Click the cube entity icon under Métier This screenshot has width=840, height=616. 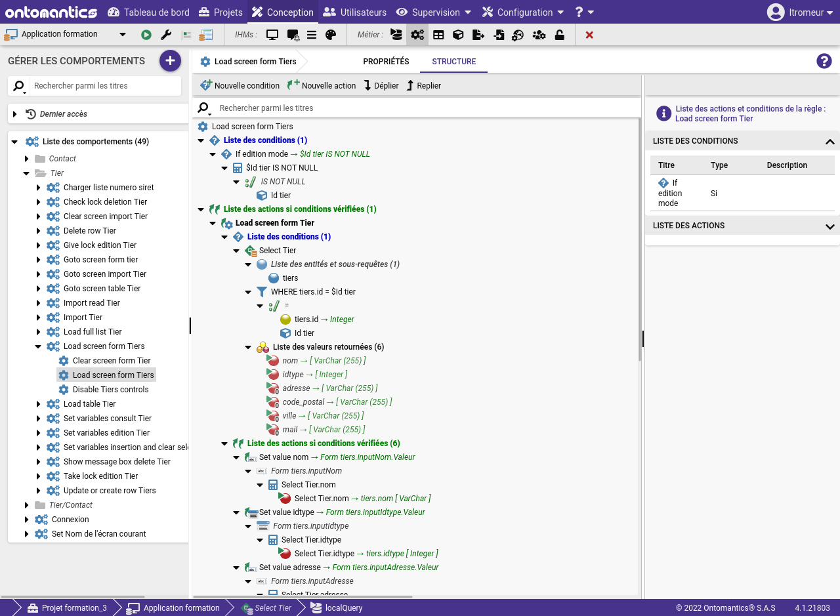(x=458, y=35)
